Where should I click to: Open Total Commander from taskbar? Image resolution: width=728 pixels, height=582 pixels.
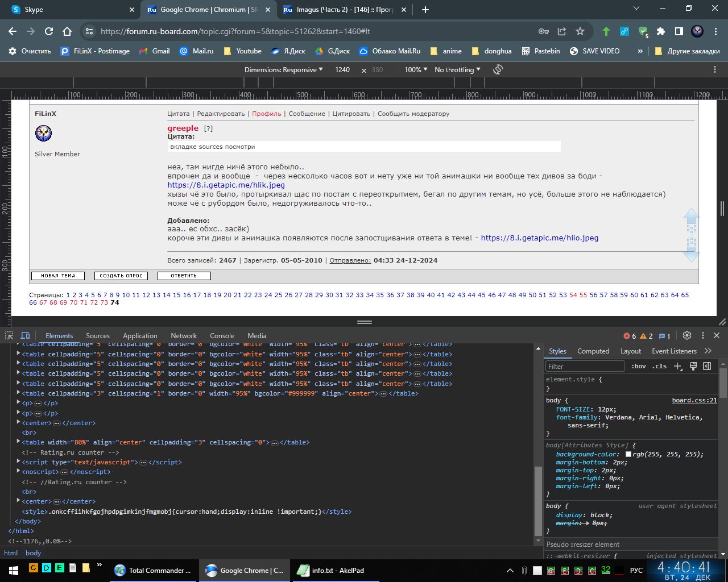(x=153, y=570)
